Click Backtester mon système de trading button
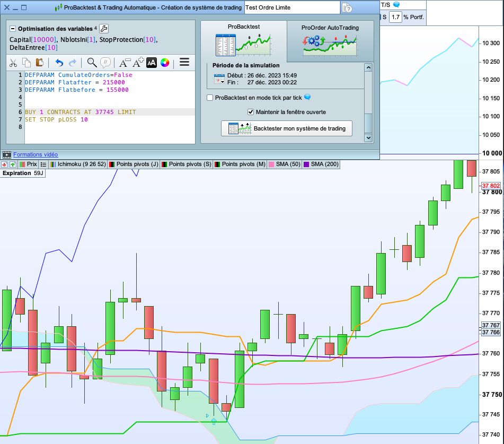The width and height of the screenshot is (504, 444). pos(287,128)
